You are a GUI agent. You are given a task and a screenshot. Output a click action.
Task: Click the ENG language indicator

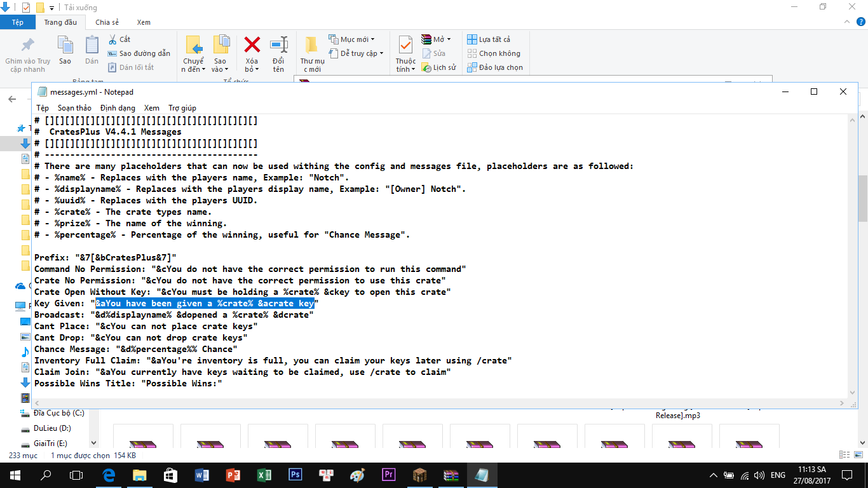click(x=778, y=475)
